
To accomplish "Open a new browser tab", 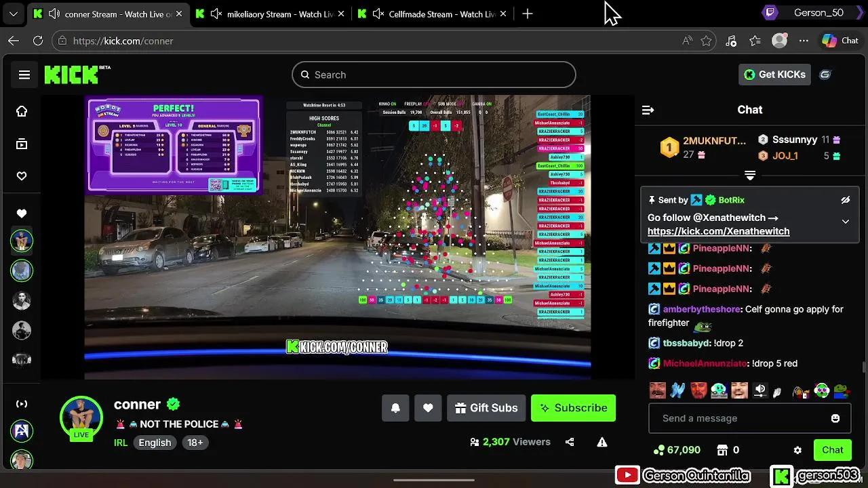I will [528, 14].
